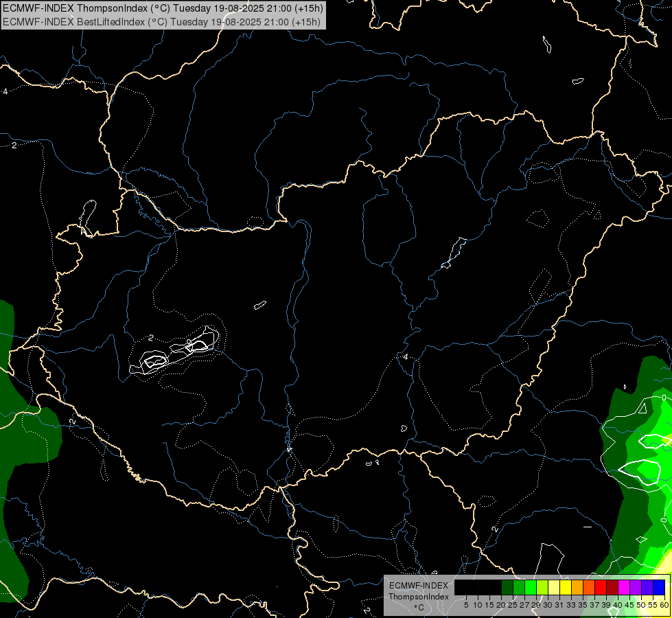Click the legend tick value 5
This screenshot has height=618, width=672.
(x=466, y=605)
